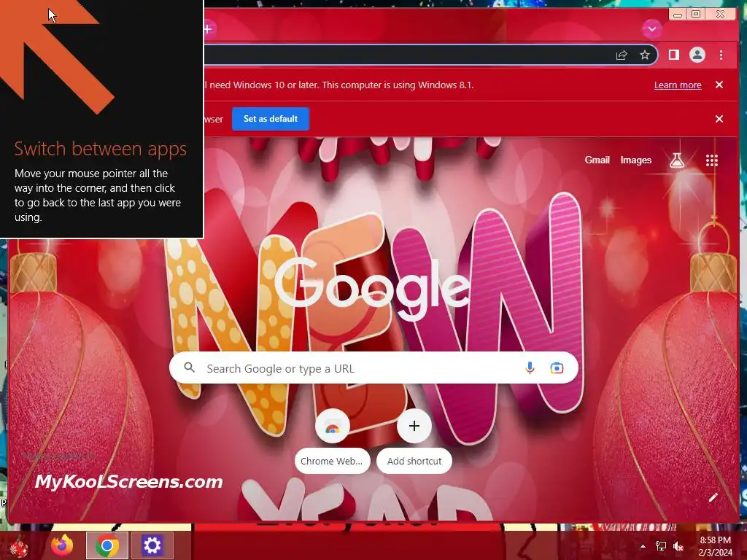Viewport: 747px width, 560px height.
Task: Select Chrome icon in the taskbar
Action: (107, 545)
